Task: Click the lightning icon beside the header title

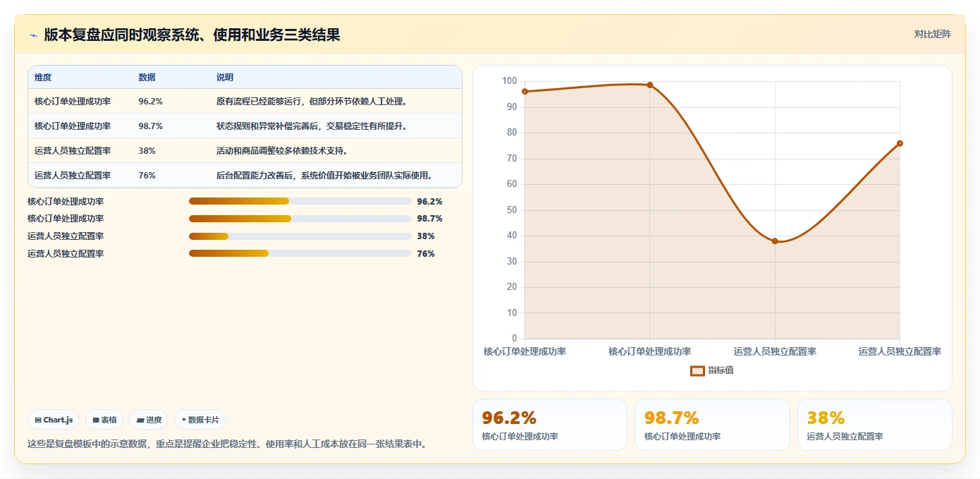Action: 33,35
